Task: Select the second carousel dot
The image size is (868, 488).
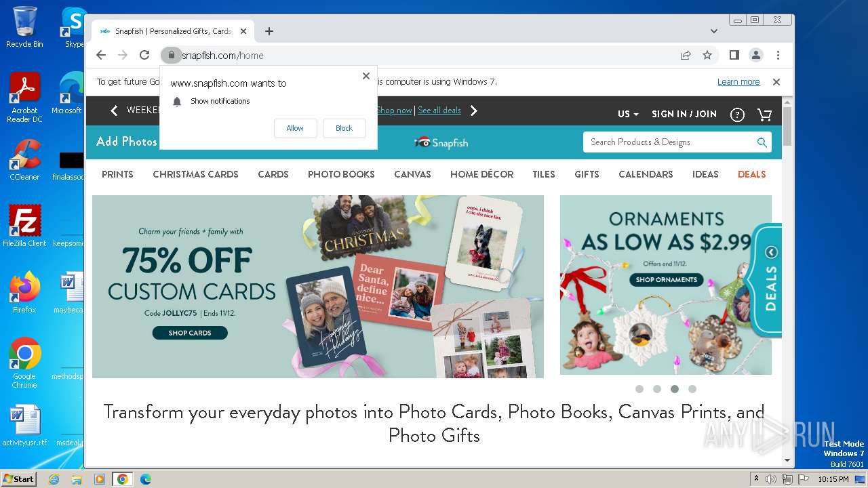Action: 657,389
